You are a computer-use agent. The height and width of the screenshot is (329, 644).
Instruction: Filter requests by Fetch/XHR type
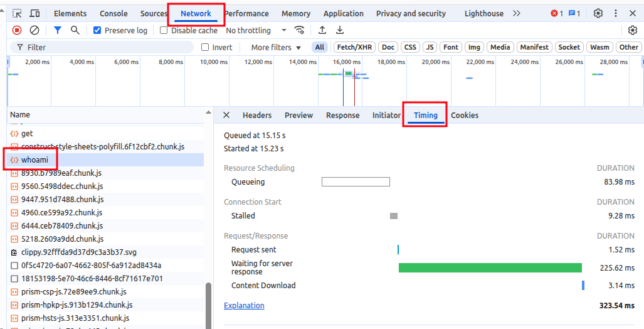coord(354,47)
